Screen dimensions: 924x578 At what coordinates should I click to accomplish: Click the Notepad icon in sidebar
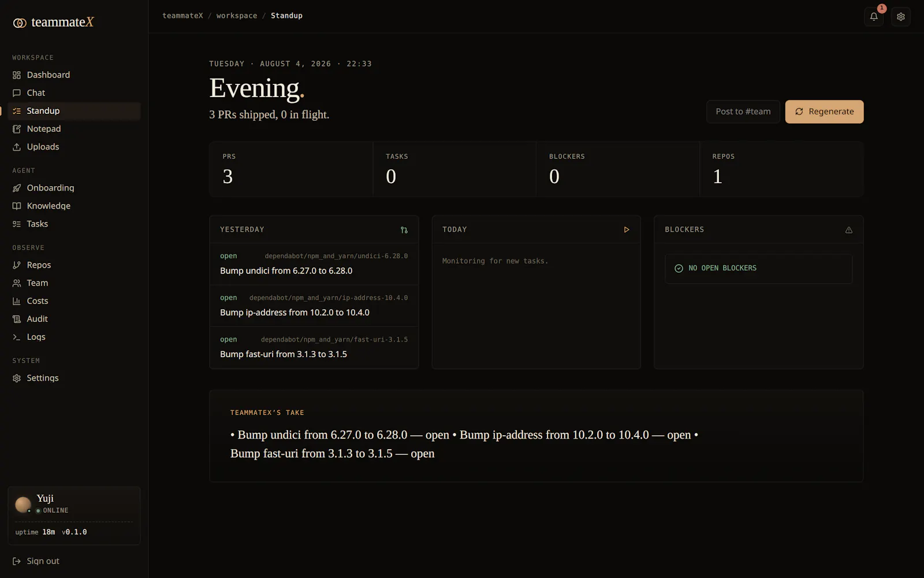pos(17,129)
